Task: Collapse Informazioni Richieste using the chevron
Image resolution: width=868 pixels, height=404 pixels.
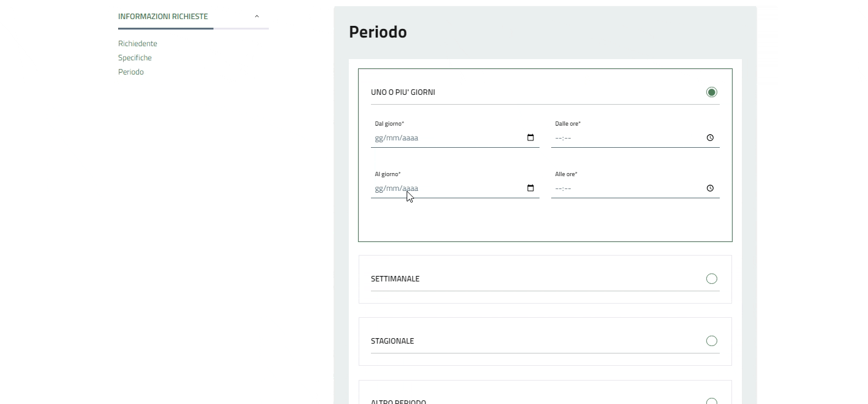Action: coord(257,17)
